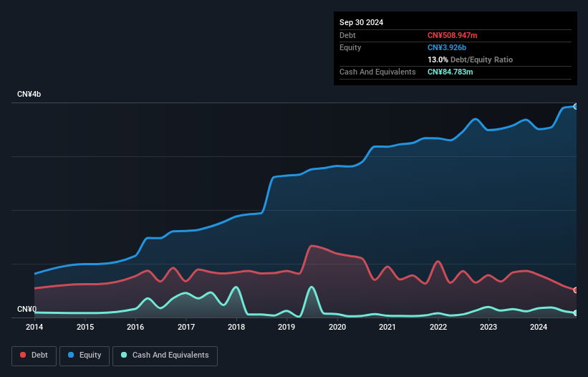Image resolution: width=588 pixels, height=377 pixels.
Task: Click the tooltip Debt row label
Action: 347,35
